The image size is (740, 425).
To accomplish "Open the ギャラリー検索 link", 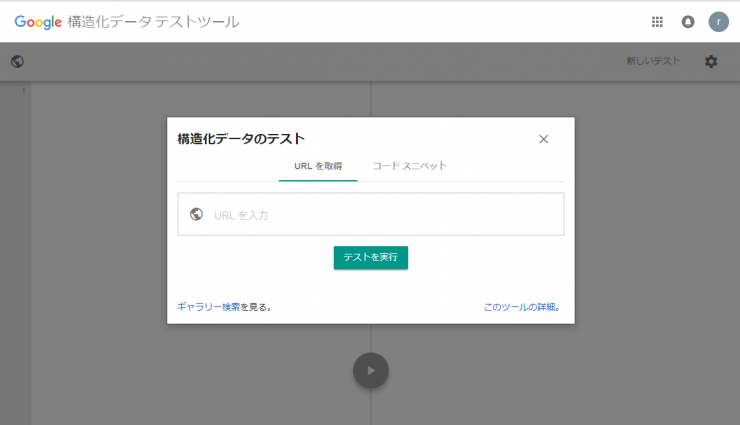I will [208, 307].
